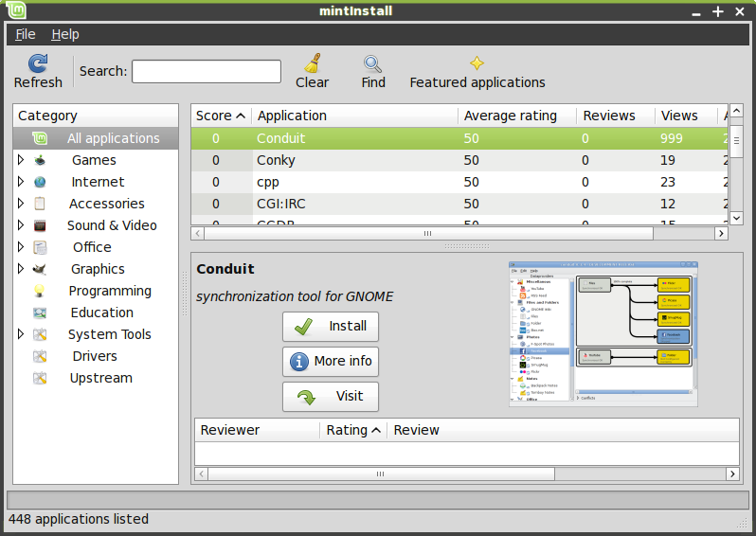Click the pane divider handle above Conduit details

(467, 246)
